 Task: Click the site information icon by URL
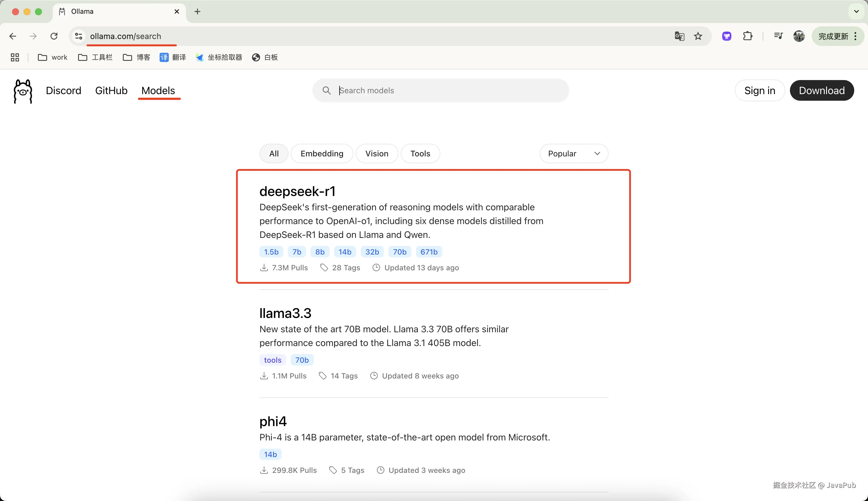click(x=78, y=36)
